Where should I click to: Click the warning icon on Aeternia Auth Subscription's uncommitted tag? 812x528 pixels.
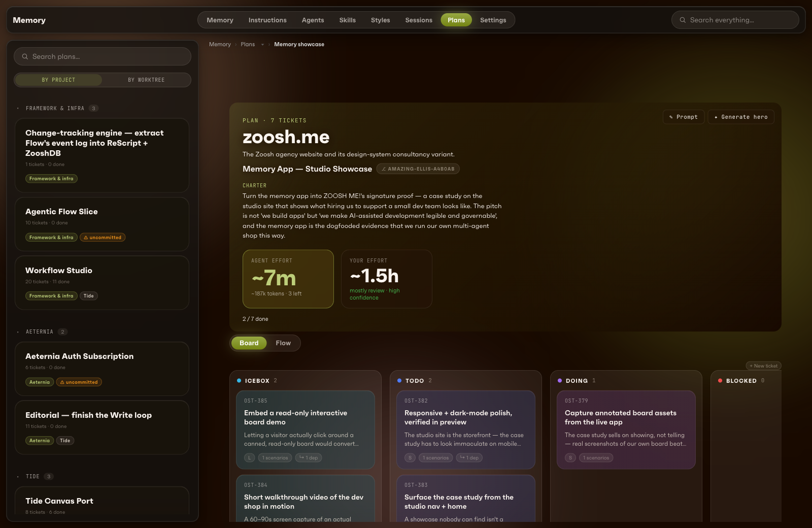(62, 382)
